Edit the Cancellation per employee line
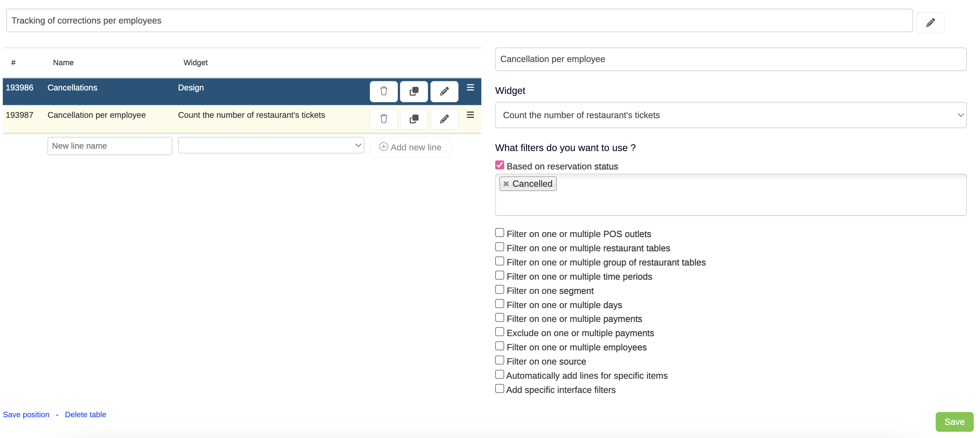The image size is (980, 438). coord(444,119)
